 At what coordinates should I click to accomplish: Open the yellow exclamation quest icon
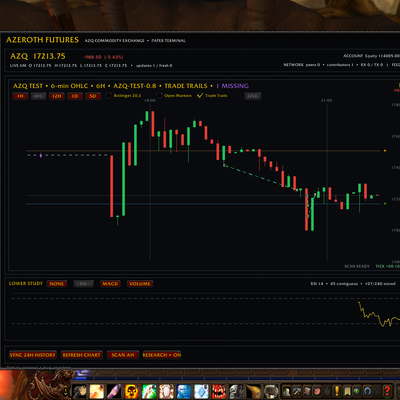(x=337, y=391)
